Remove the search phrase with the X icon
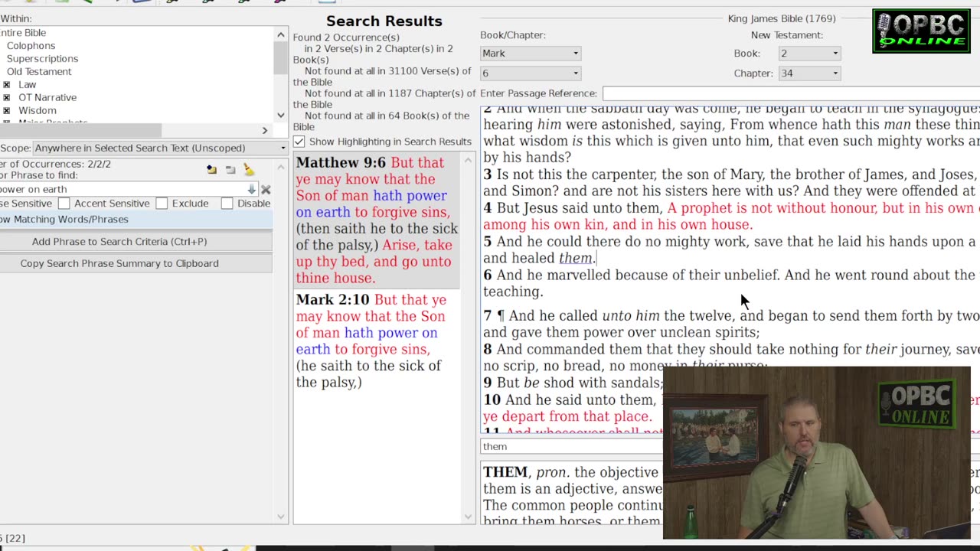 click(x=266, y=189)
